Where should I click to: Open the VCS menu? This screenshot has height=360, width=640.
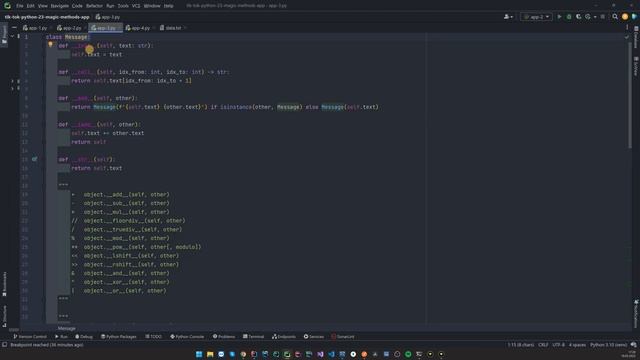pyautogui.click(x=136, y=6)
